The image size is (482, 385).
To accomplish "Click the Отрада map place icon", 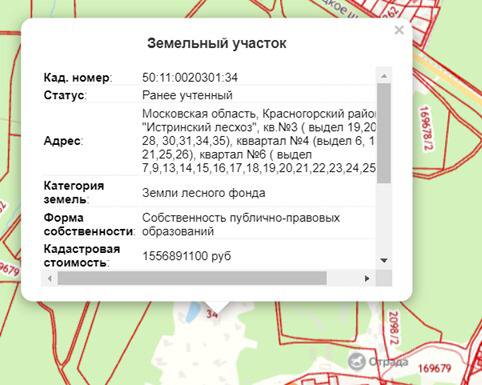I will [357, 361].
